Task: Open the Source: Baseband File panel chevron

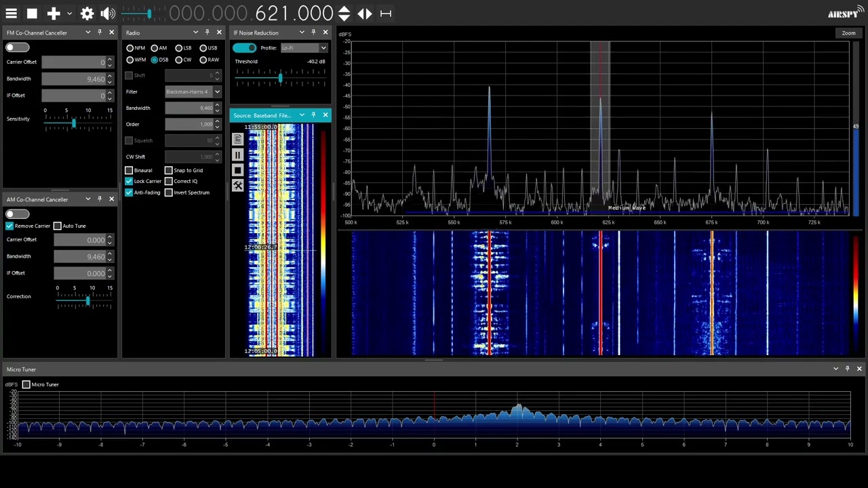Action: pos(302,115)
